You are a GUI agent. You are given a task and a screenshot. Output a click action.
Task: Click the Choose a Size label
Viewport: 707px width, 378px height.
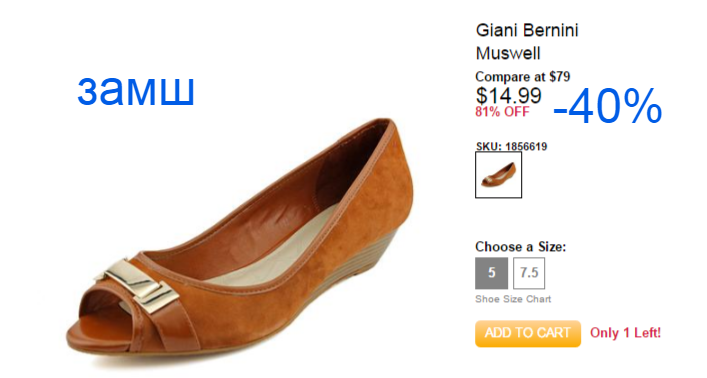click(x=520, y=247)
